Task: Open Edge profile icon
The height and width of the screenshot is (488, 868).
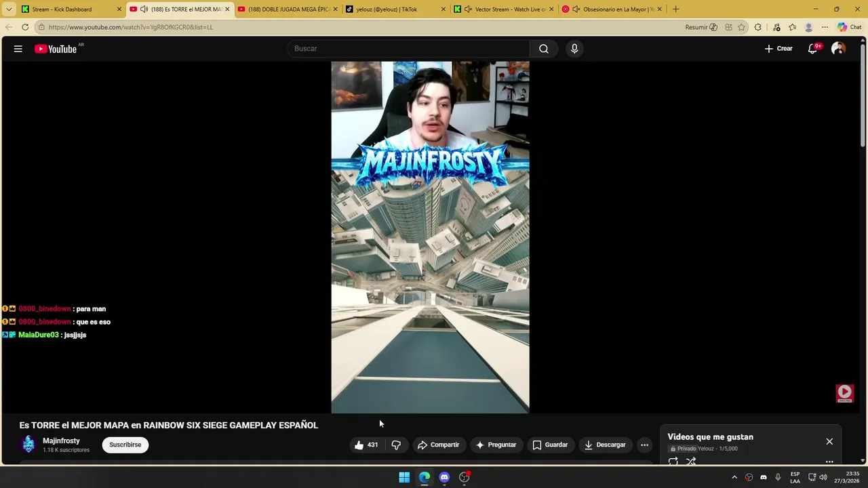Action: [x=808, y=27]
